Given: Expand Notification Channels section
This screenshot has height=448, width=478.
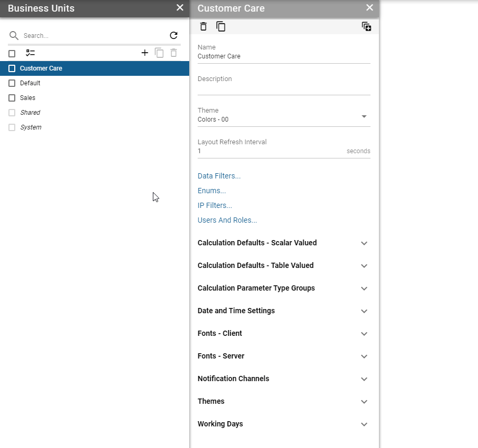Looking at the screenshot, I should point(364,379).
